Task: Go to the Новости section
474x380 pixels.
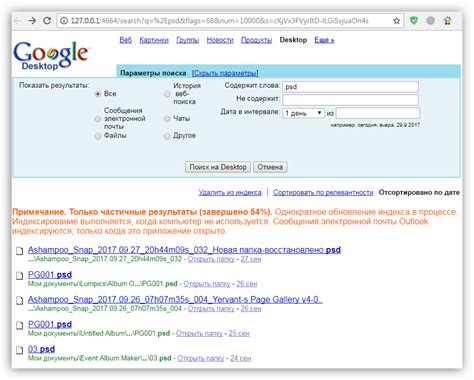Action: click(x=220, y=40)
